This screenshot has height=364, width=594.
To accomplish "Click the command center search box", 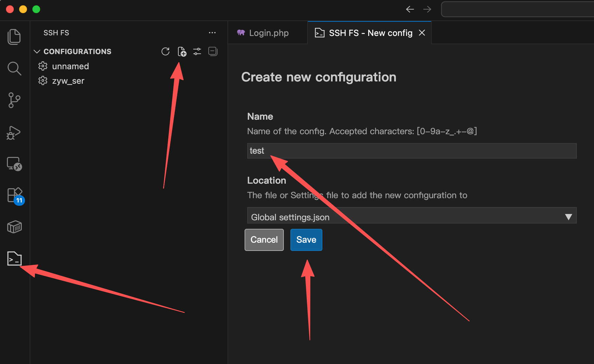I will click(x=518, y=9).
